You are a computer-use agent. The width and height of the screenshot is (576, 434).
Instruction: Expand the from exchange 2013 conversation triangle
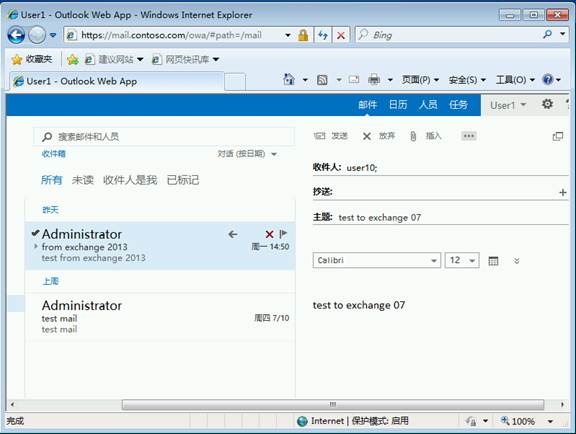36,246
